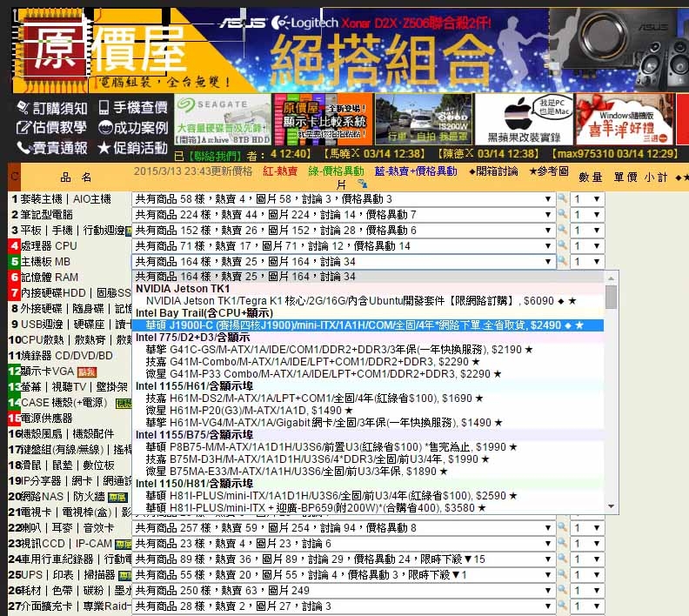
Task: Click search icon for 平板 手機 row
Action: point(563,230)
